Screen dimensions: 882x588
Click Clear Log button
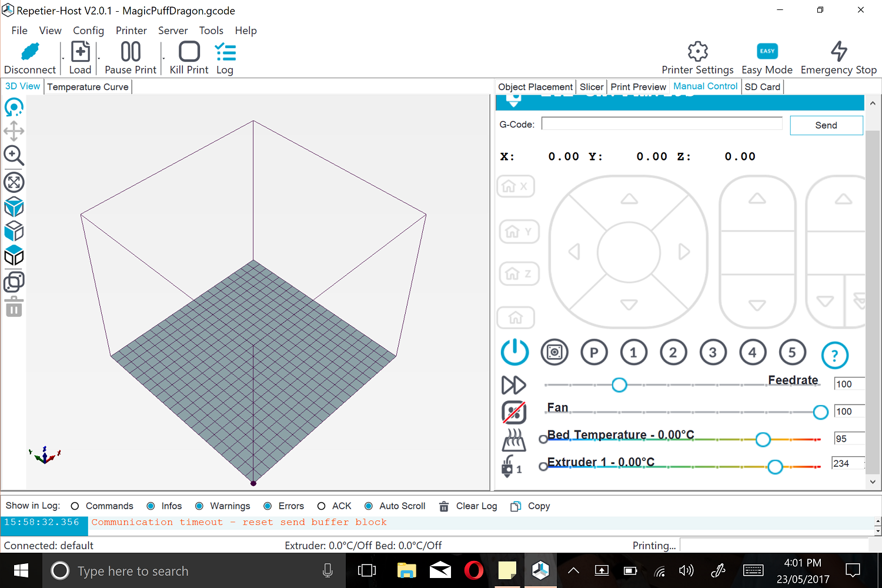pyautogui.click(x=469, y=506)
